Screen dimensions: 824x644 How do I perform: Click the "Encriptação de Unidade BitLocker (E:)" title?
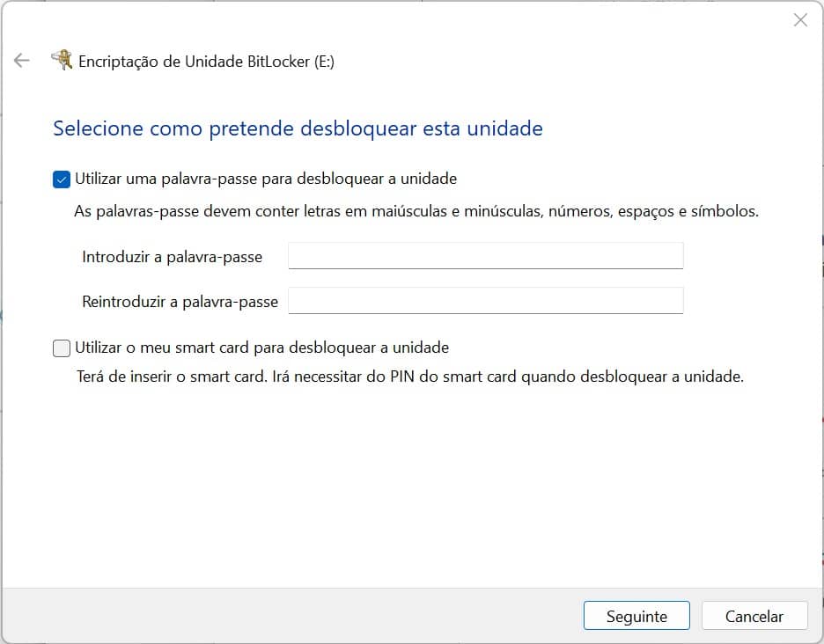[x=207, y=62]
